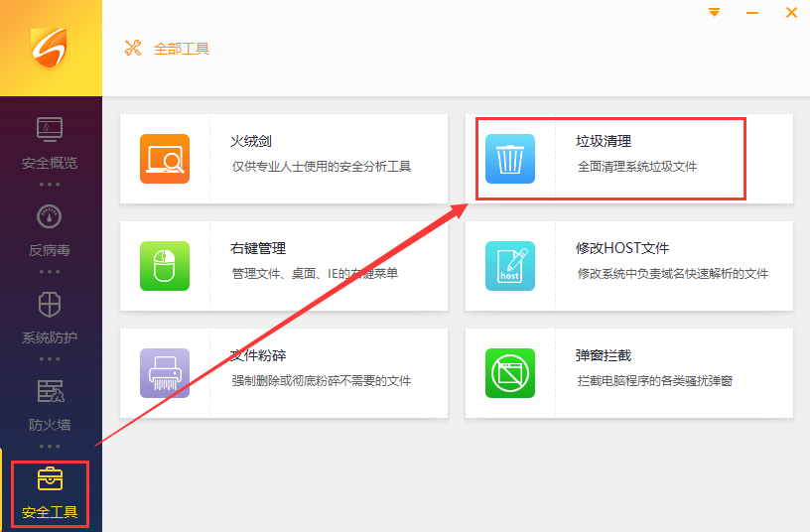810x532 pixels.
Task: Launch 右键管理 green mouse icon
Action: click(165, 266)
